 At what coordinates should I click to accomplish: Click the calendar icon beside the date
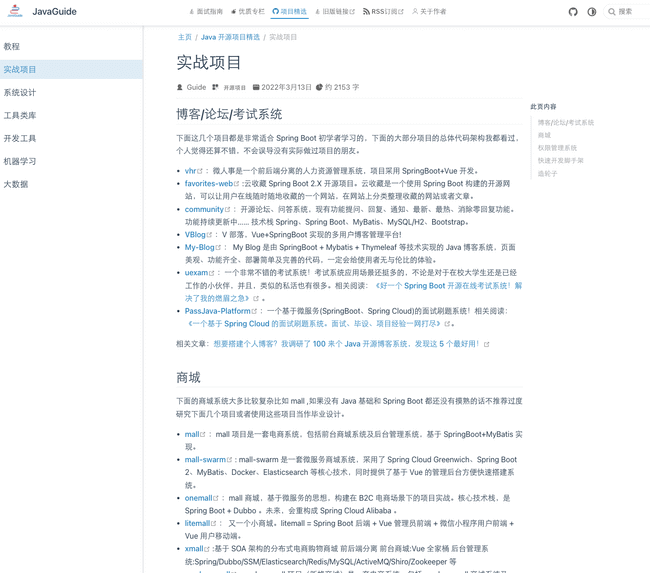click(x=256, y=87)
